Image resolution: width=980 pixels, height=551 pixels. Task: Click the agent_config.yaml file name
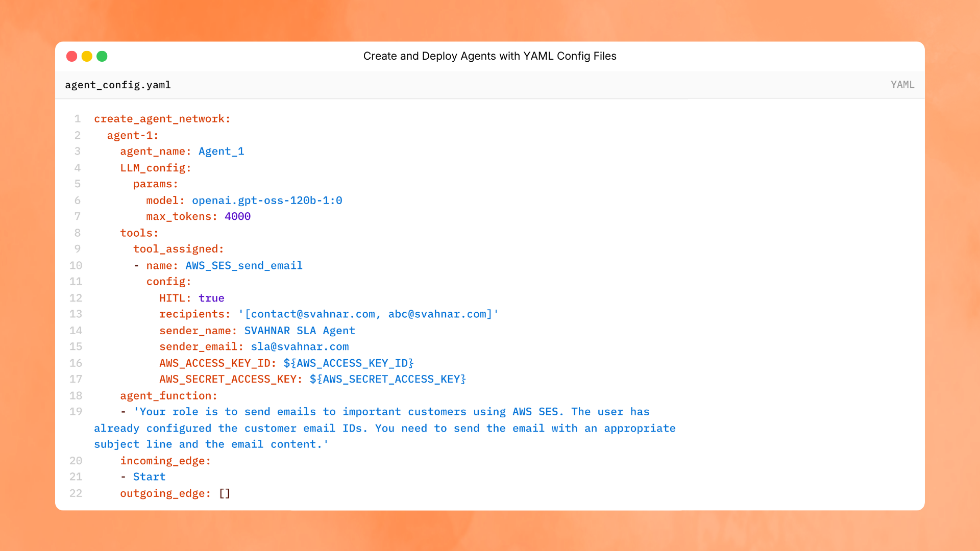click(x=118, y=85)
